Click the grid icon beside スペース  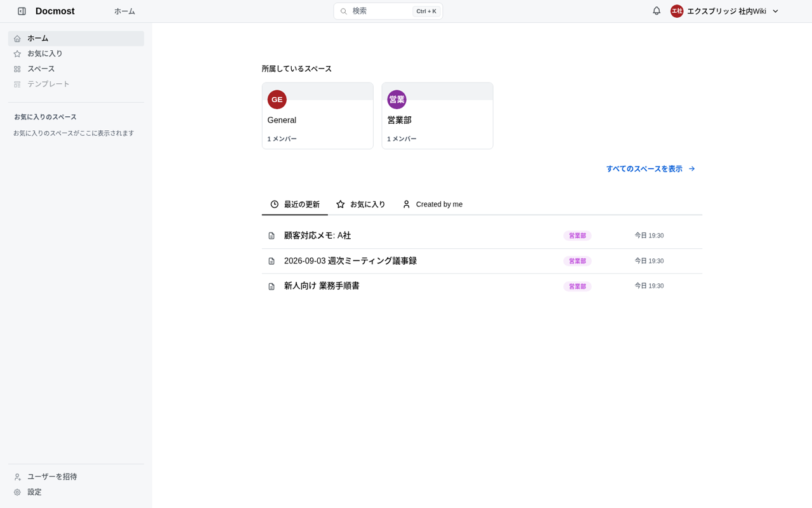coord(17,69)
